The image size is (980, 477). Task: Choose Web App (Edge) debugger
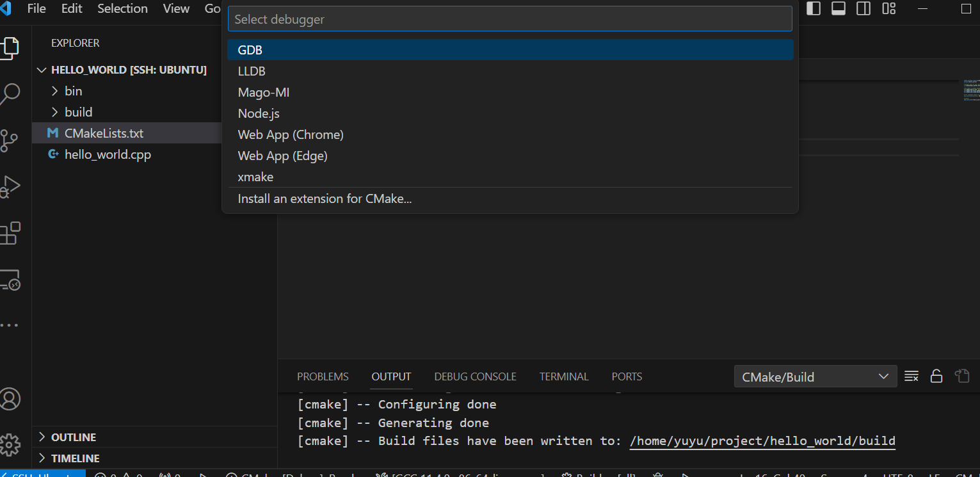coord(510,156)
